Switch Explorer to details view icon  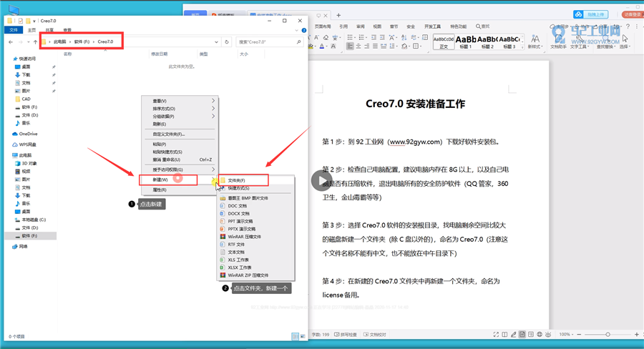(295, 336)
